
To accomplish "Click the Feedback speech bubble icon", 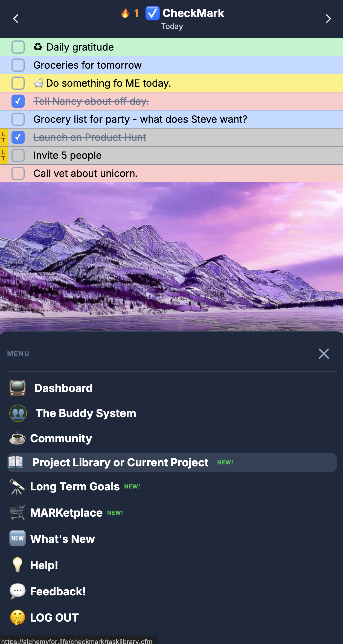I will click(17, 591).
